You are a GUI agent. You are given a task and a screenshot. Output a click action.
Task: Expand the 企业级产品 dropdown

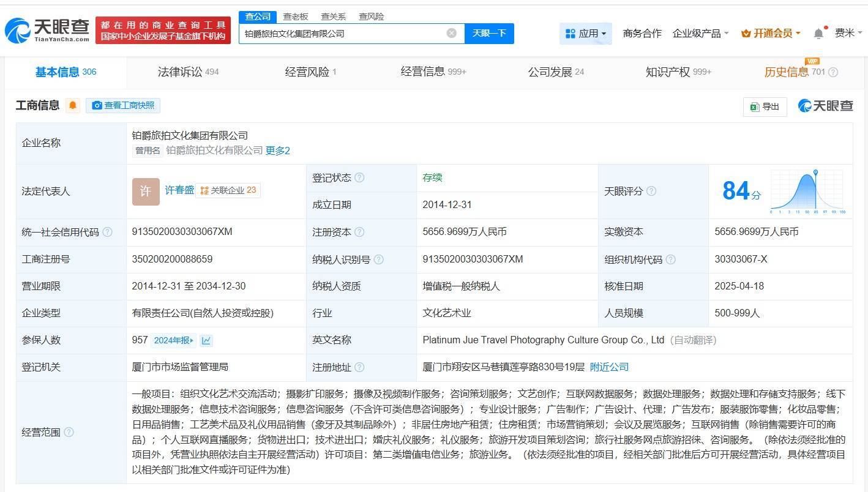coord(699,34)
